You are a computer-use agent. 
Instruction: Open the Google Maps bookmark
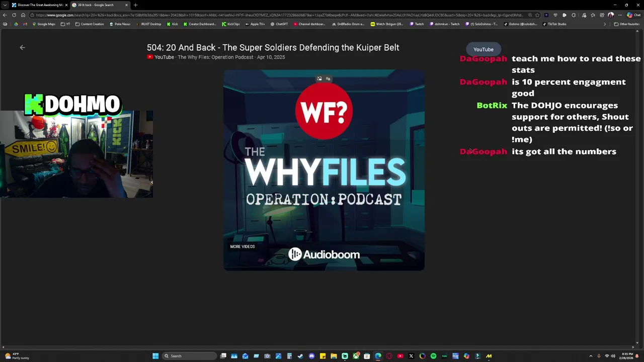tap(44, 24)
